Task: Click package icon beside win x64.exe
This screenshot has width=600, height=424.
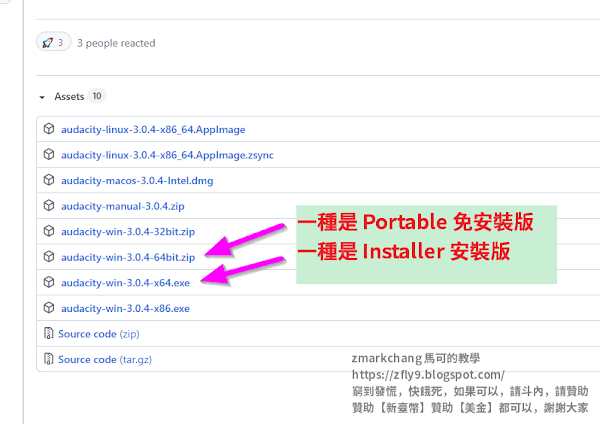Action: click(49, 282)
